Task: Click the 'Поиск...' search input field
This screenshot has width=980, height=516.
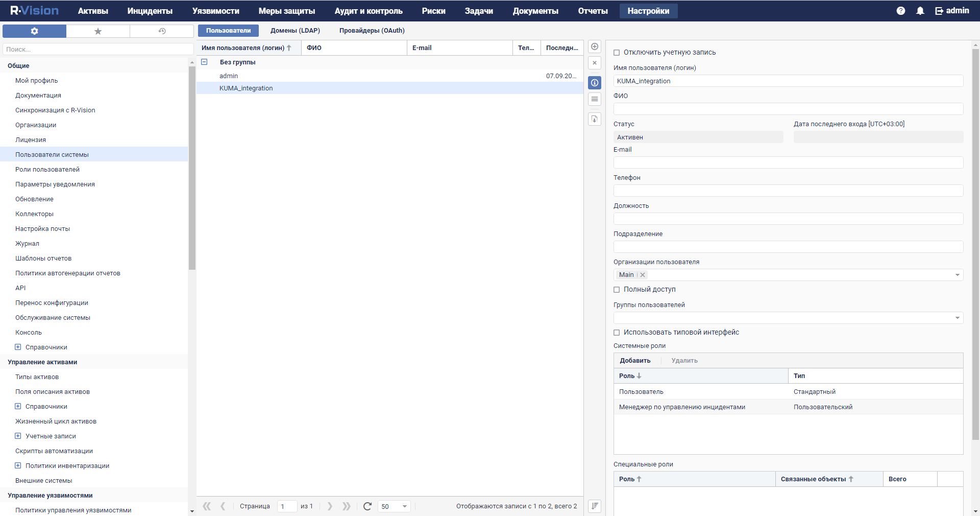Action: tap(98, 49)
